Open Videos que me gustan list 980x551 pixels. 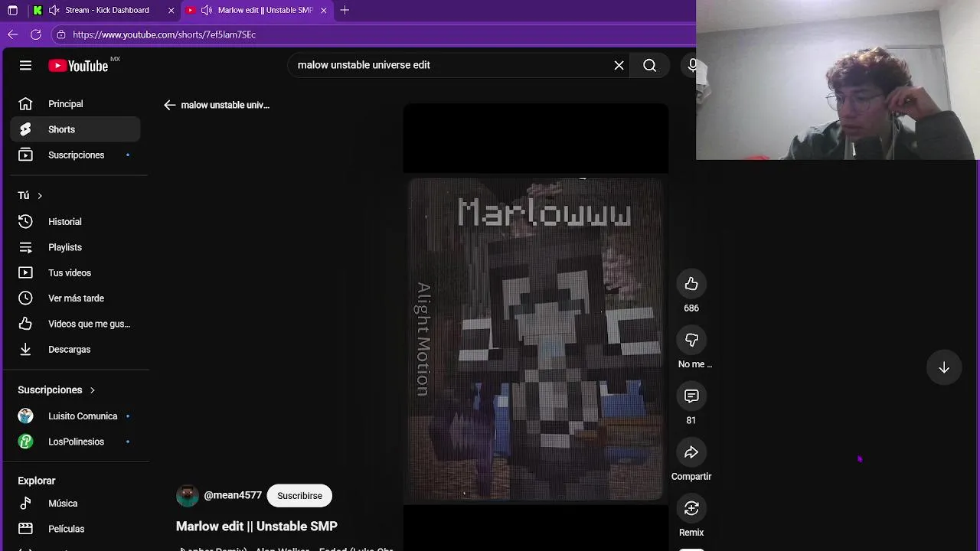click(x=75, y=324)
